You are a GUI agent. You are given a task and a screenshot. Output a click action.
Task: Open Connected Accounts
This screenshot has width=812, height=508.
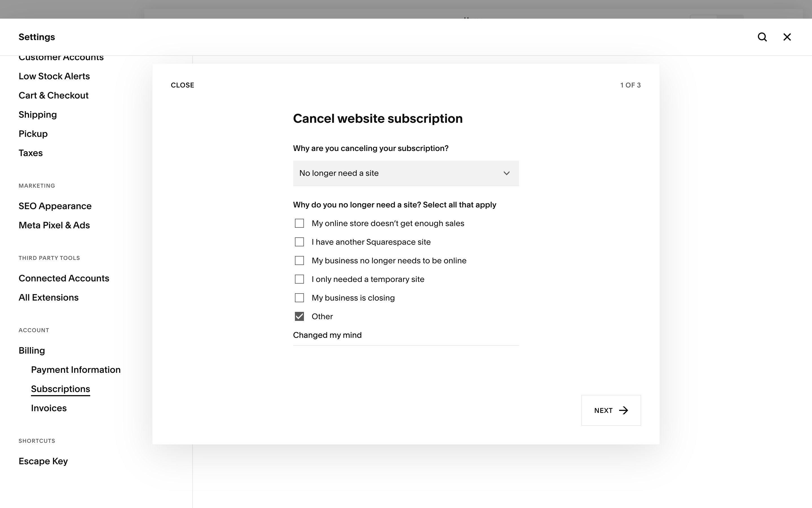pyautogui.click(x=64, y=278)
